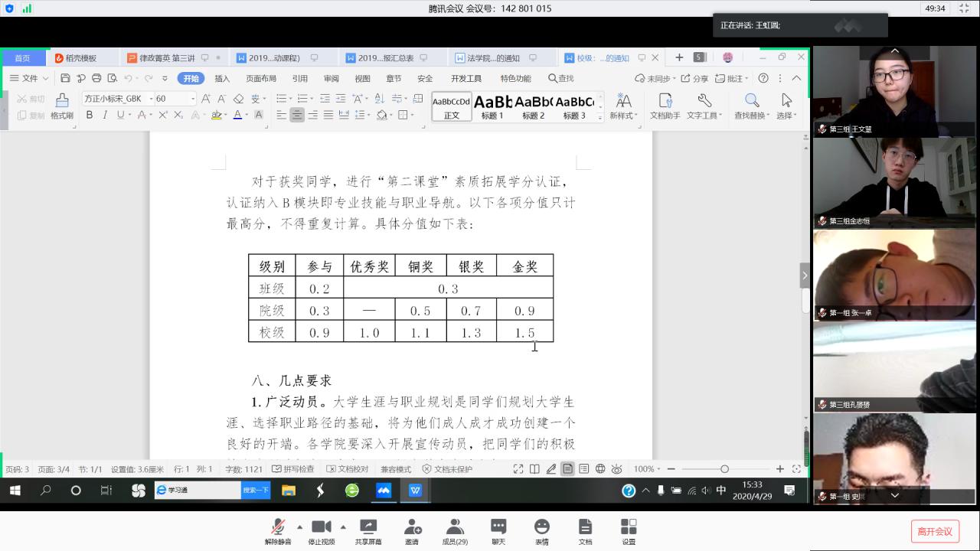Open the 查找替换 find-replace dropdown
This screenshot has width=980, height=551.
click(753, 106)
